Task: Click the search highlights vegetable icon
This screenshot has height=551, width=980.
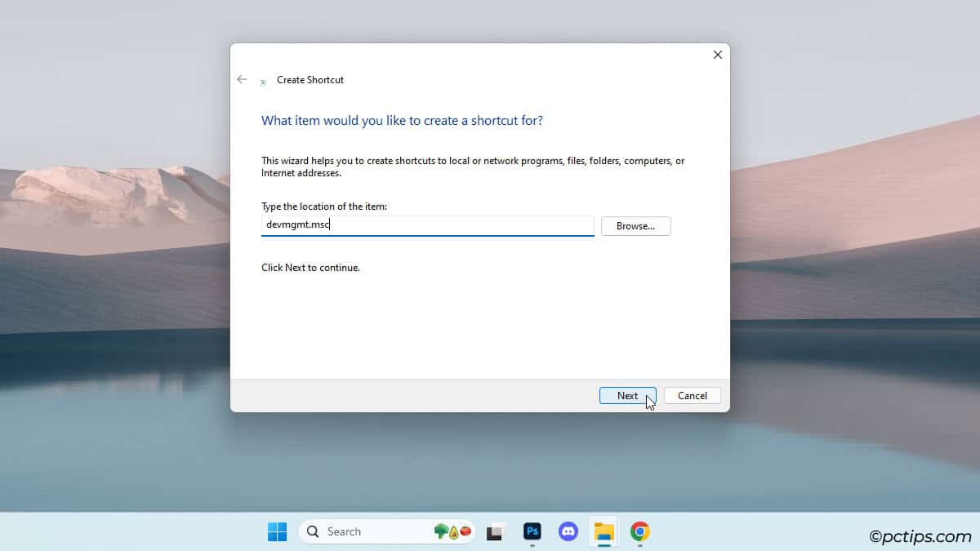Action: 453,532
